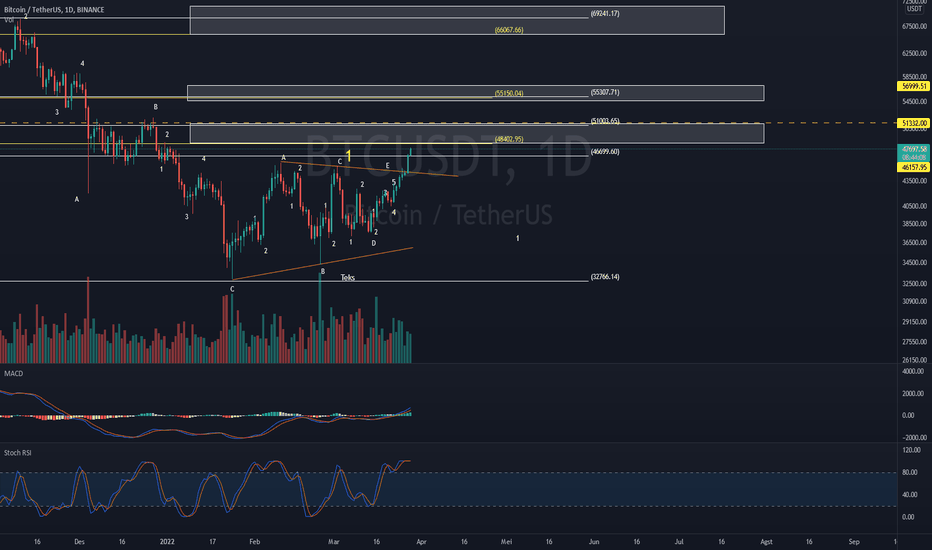Select the Mar label on time axis
Viewport: 932px width, 550px height.
click(x=333, y=542)
